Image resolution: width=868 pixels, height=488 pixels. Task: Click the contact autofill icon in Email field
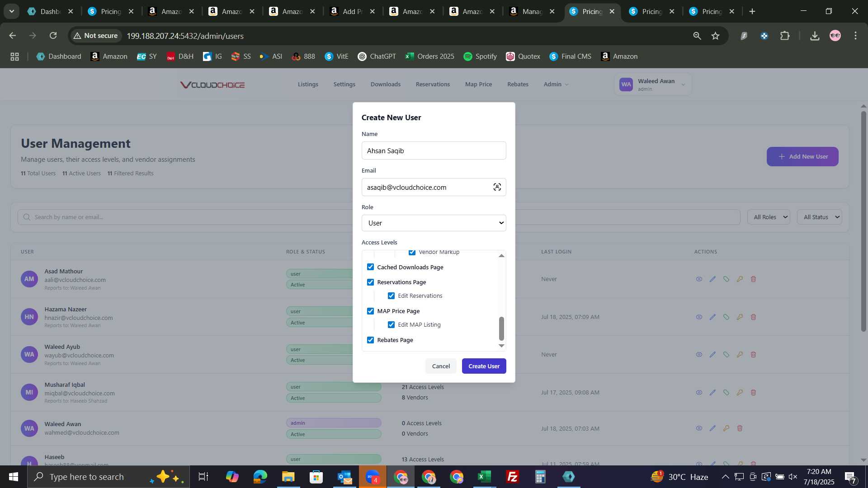coord(497,187)
